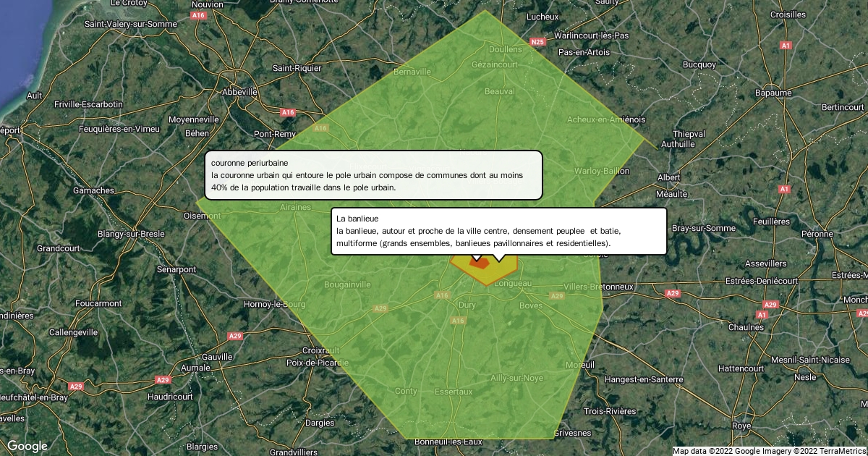Click the Doullens town label

[x=505, y=49]
